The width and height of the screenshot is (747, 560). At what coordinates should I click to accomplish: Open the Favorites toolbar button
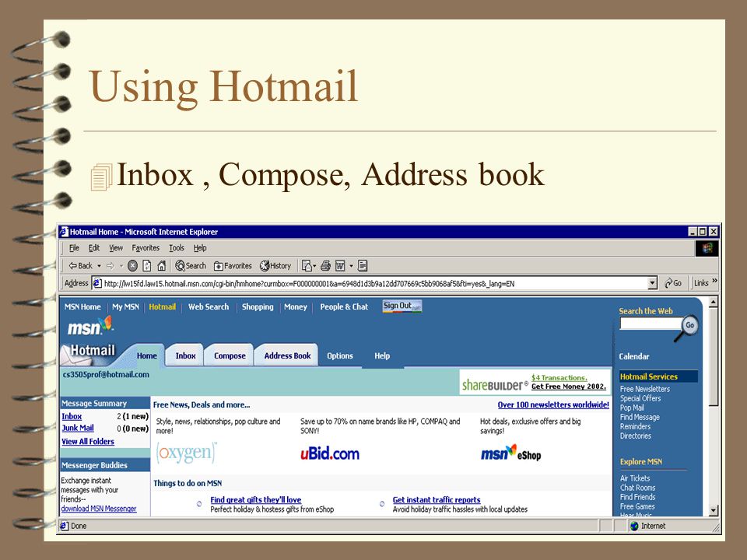click(233, 266)
